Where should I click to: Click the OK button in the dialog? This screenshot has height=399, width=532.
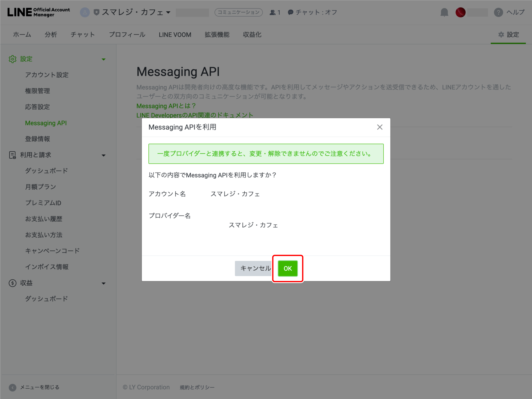(x=288, y=268)
